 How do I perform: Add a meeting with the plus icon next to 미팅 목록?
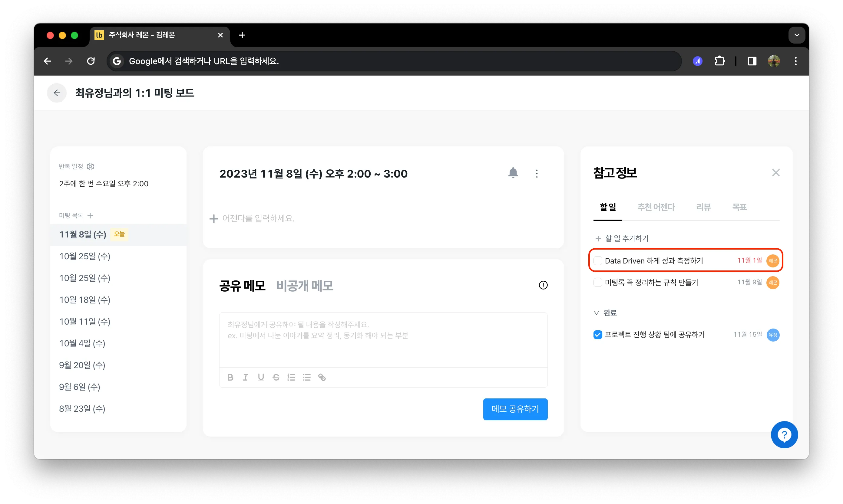[x=91, y=215]
